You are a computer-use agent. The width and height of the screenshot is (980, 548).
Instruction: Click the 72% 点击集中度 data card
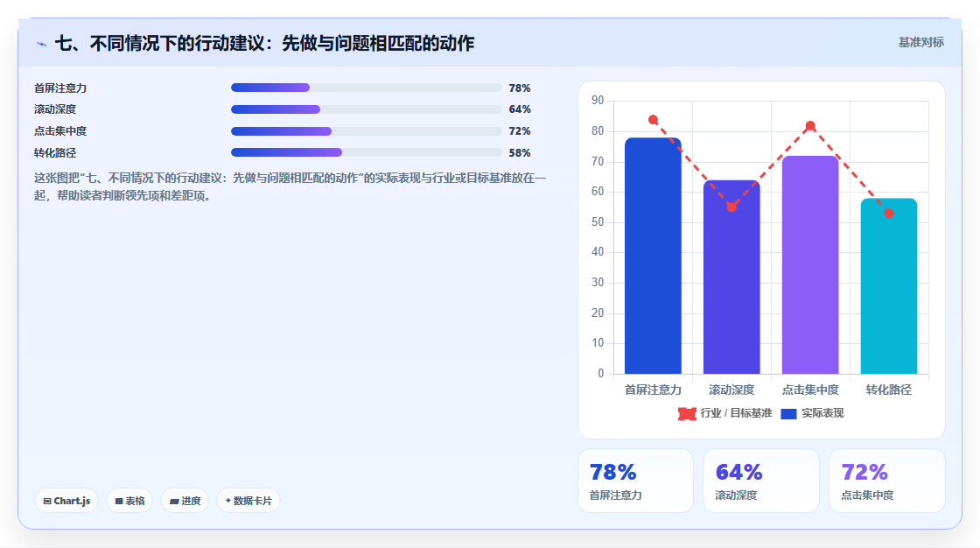(887, 481)
